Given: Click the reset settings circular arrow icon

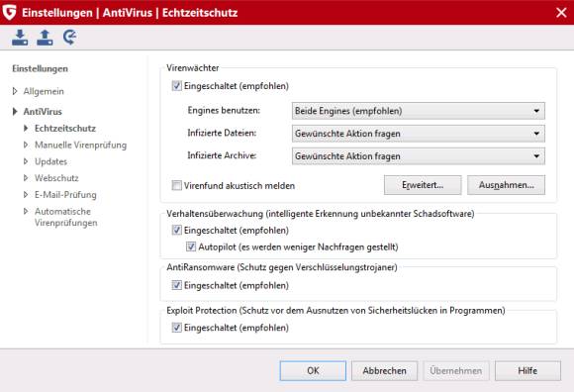Looking at the screenshot, I should click(x=69, y=38).
